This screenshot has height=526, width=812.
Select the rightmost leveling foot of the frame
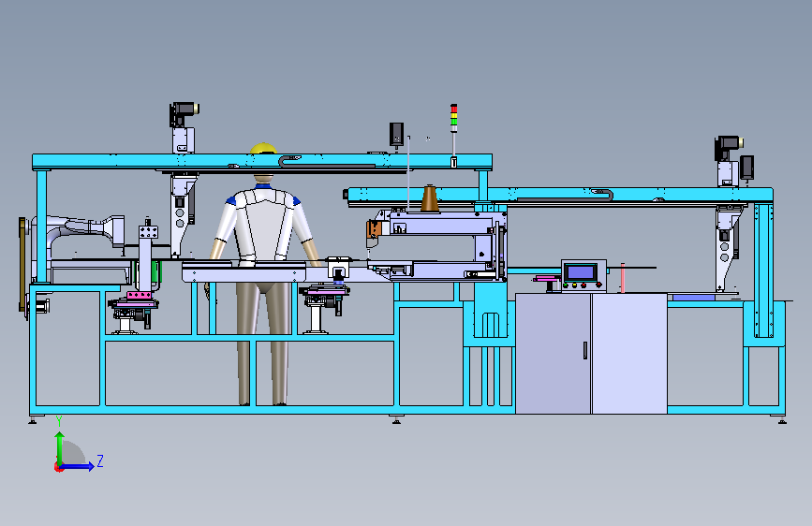(x=782, y=420)
